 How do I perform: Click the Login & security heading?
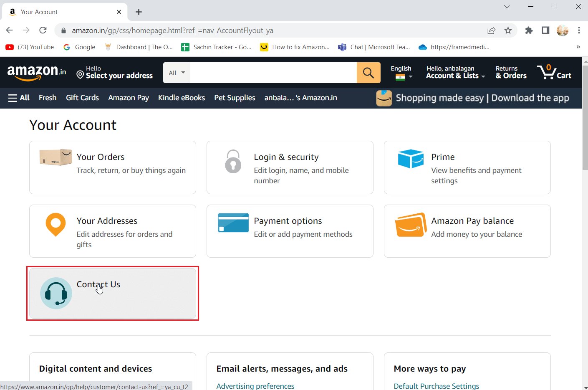[x=286, y=157]
